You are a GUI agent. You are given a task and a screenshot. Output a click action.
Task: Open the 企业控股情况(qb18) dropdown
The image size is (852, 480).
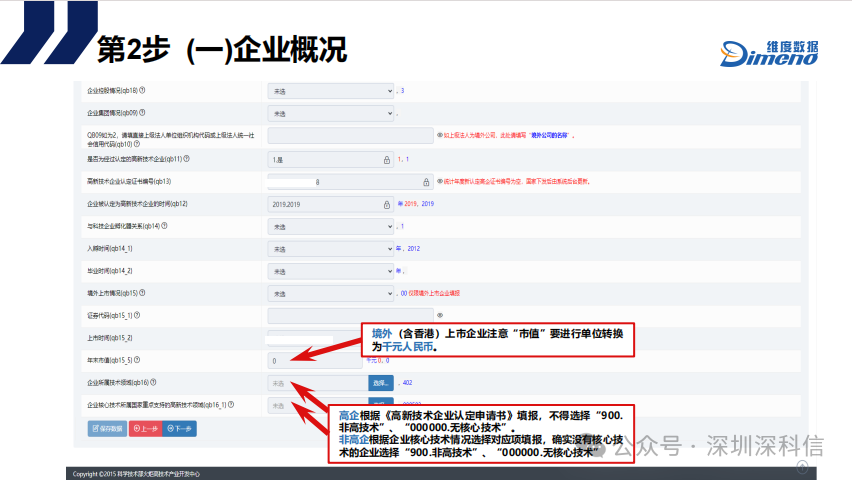330,91
